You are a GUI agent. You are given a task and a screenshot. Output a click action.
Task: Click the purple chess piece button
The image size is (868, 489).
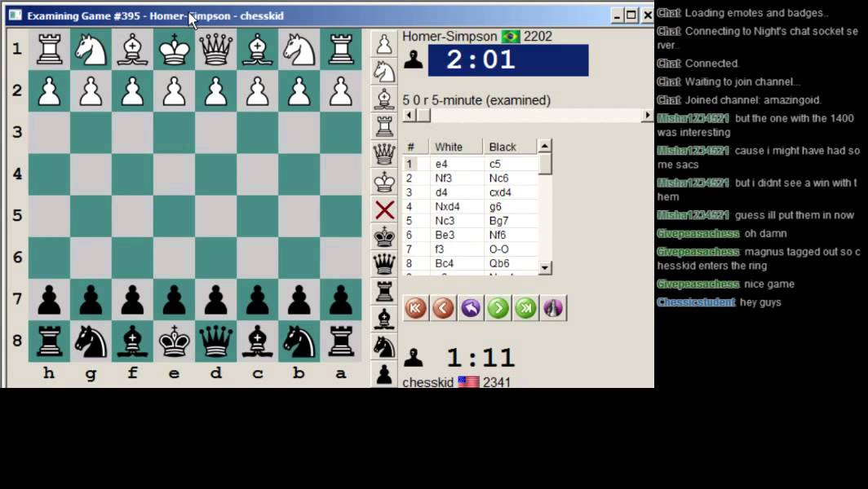[554, 308]
